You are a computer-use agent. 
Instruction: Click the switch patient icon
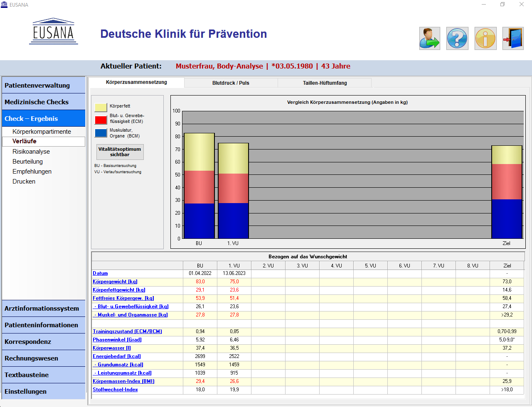click(x=429, y=39)
